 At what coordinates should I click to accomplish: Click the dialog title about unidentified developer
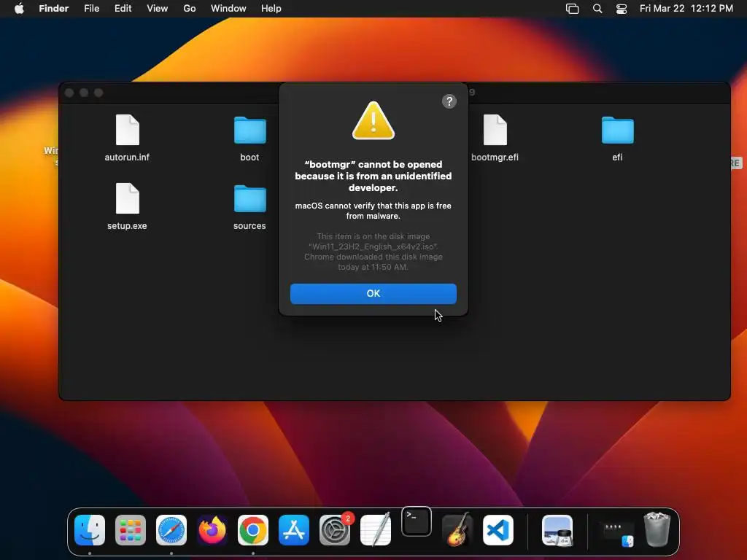(x=373, y=176)
